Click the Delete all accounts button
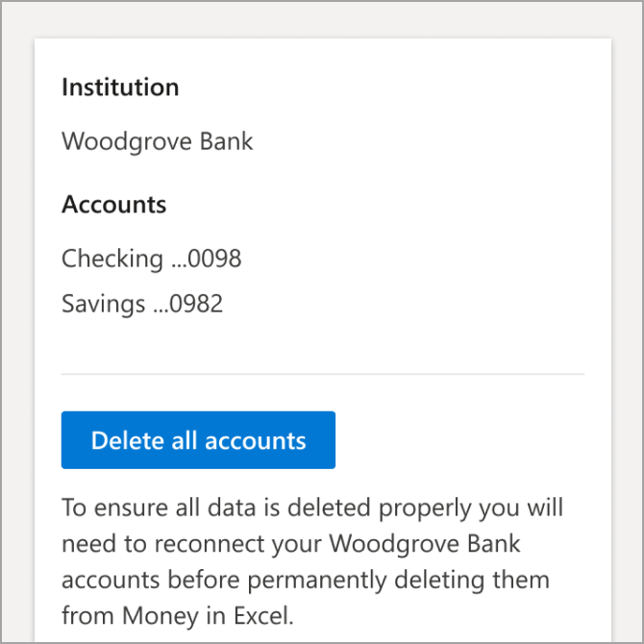The image size is (644, 644). [x=198, y=440]
